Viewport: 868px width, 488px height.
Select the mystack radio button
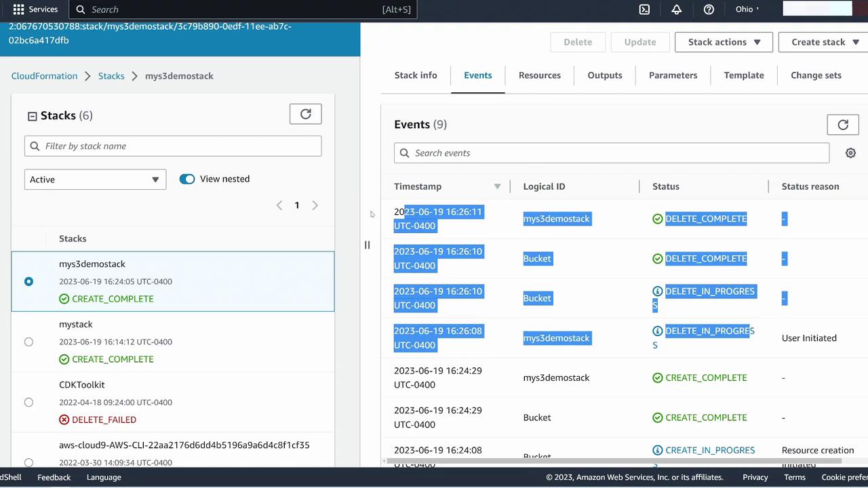tap(28, 342)
